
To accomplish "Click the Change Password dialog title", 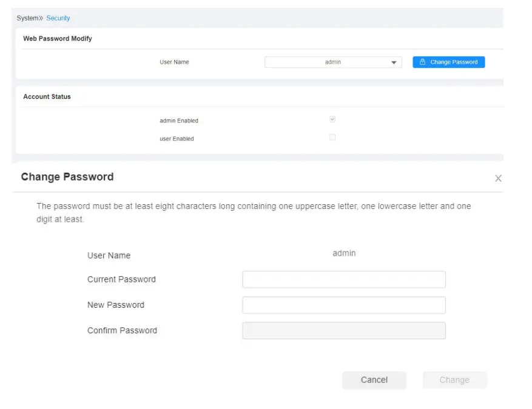I will coord(67,177).
